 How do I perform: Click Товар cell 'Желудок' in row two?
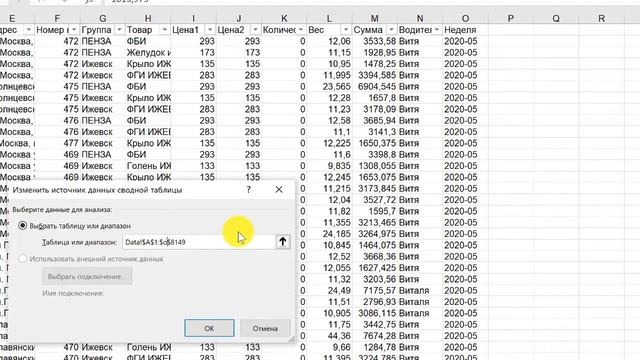click(x=148, y=53)
